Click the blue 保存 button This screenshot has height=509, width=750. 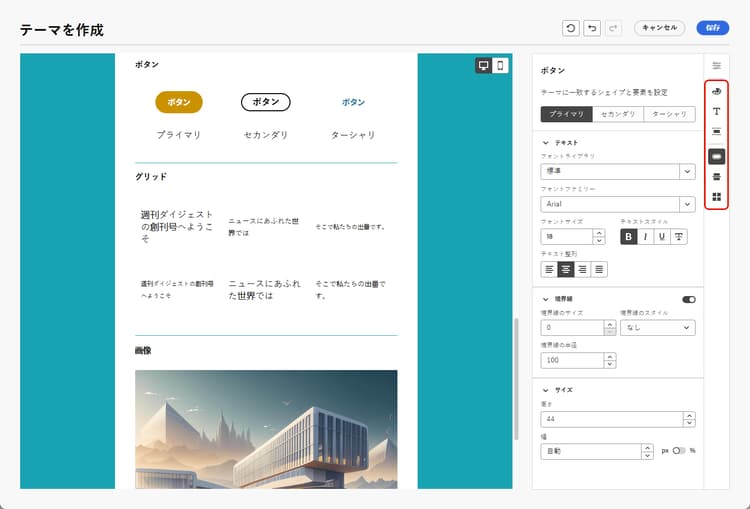[x=713, y=28]
